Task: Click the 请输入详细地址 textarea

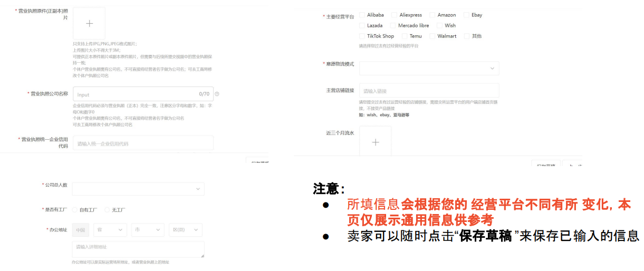Action: click(138, 249)
